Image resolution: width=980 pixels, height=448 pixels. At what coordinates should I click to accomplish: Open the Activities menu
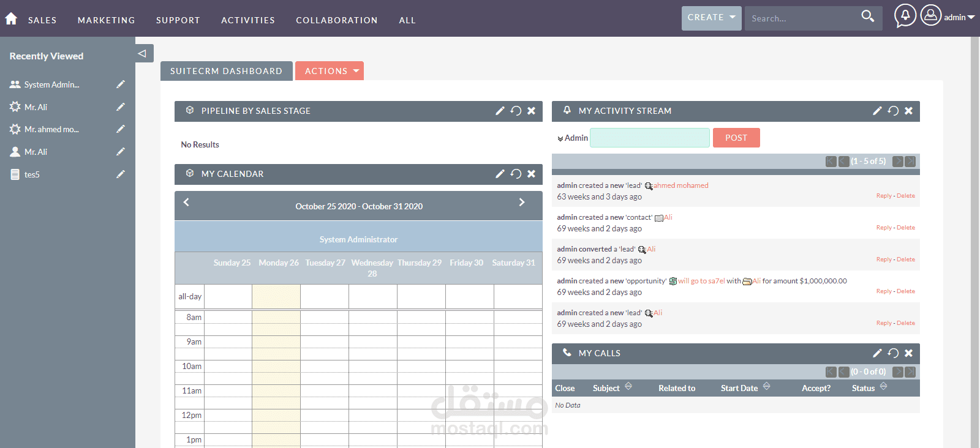click(x=248, y=20)
